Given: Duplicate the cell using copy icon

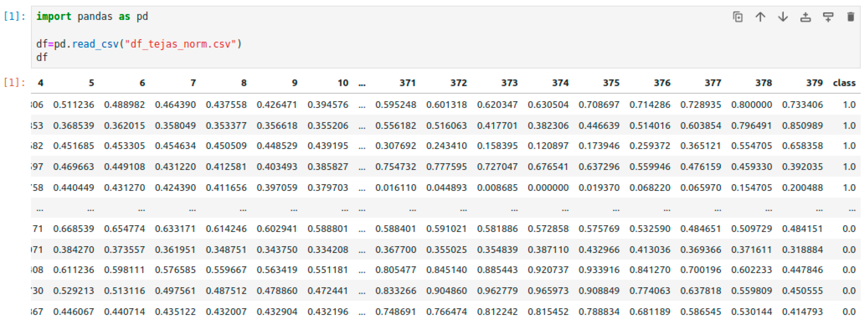Looking at the screenshot, I should point(738,17).
